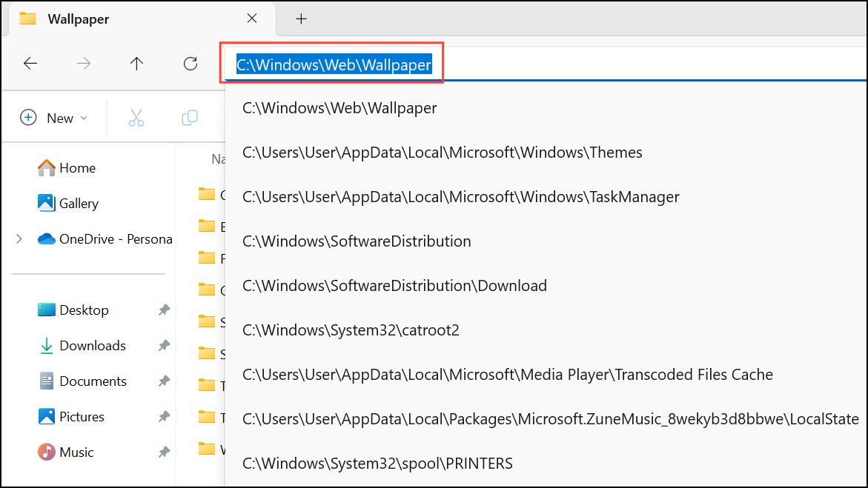Cut the selection with scissors icon
This screenshot has height=488, width=868.
coord(136,118)
